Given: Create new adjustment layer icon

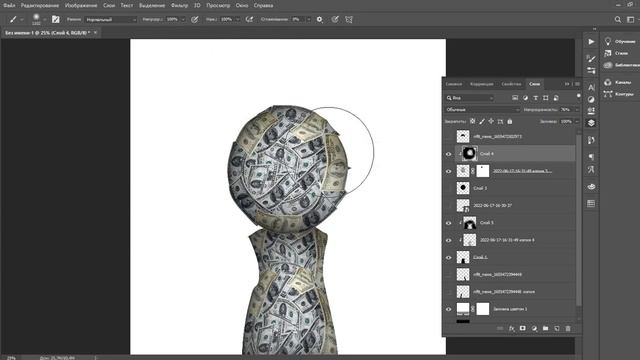Looking at the screenshot, I should pyautogui.click(x=534, y=328).
